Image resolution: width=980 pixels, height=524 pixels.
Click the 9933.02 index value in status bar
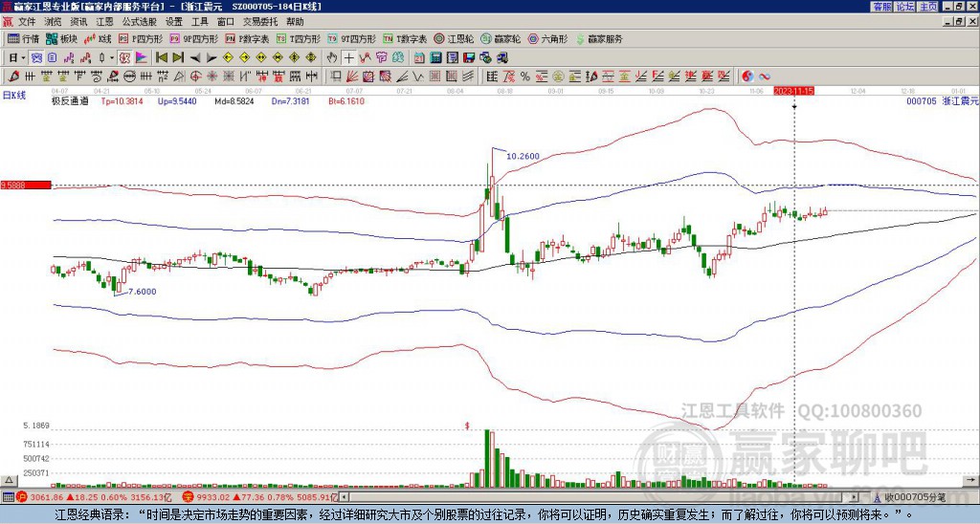coord(212,497)
